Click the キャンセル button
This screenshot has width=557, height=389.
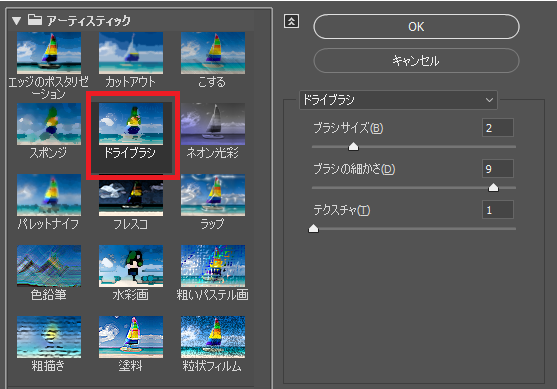416,61
